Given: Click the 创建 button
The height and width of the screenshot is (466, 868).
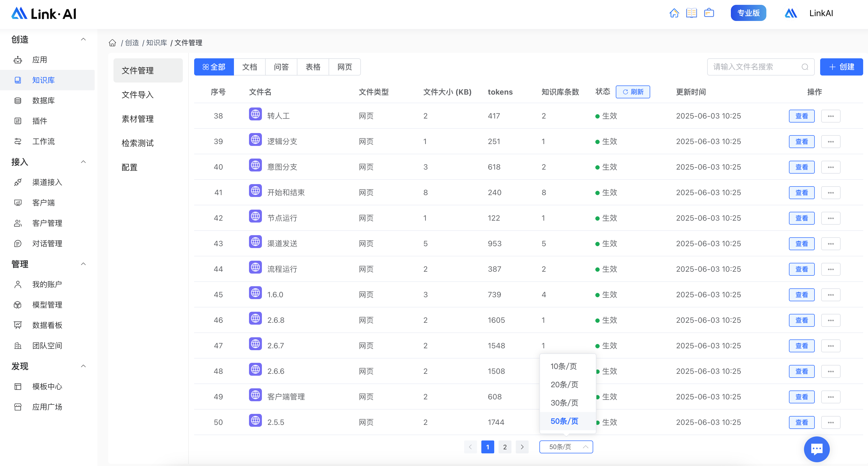Looking at the screenshot, I should (x=841, y=67).
